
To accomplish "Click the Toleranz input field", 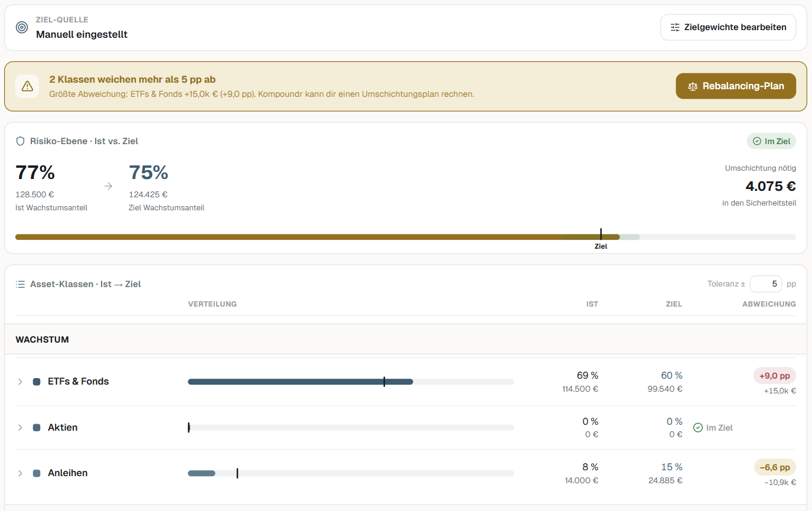I will 766,284.
